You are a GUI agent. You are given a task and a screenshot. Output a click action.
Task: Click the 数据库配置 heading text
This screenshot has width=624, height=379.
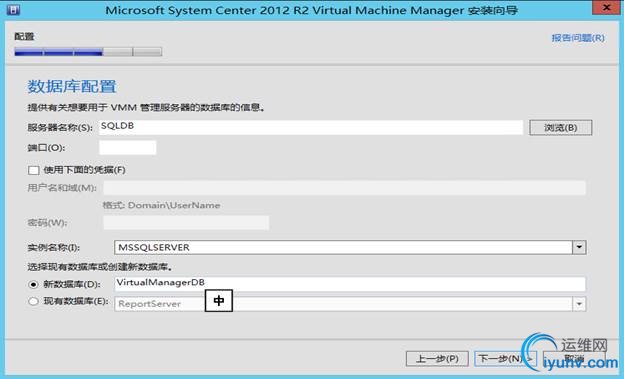click(72, 86)
